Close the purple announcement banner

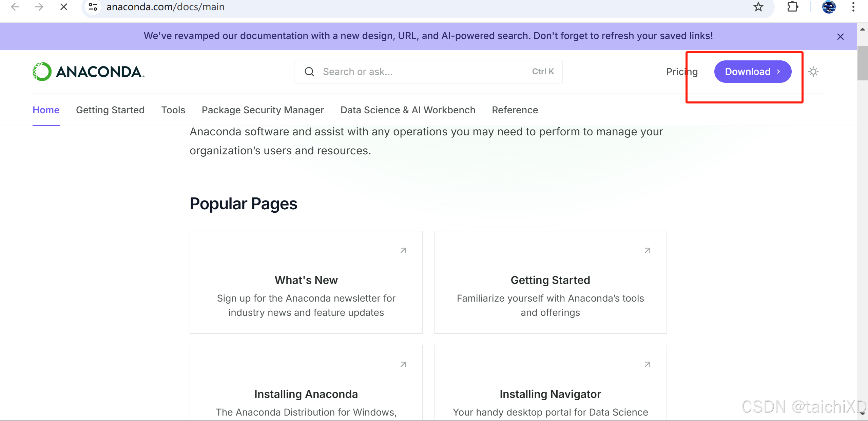(x=840, y=37)
